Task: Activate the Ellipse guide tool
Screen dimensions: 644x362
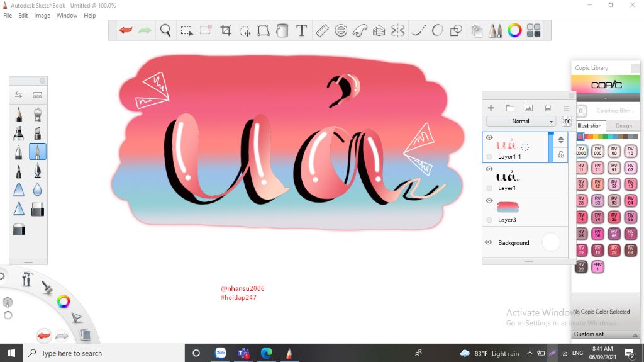Action: pos(341,30)
